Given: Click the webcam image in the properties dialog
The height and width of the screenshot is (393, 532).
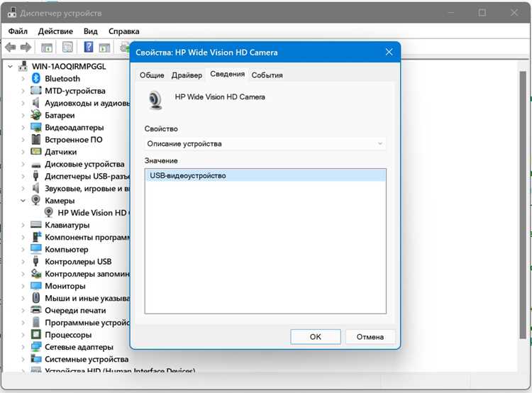Looking at the screenshot, I should click(x=155, y=101).
